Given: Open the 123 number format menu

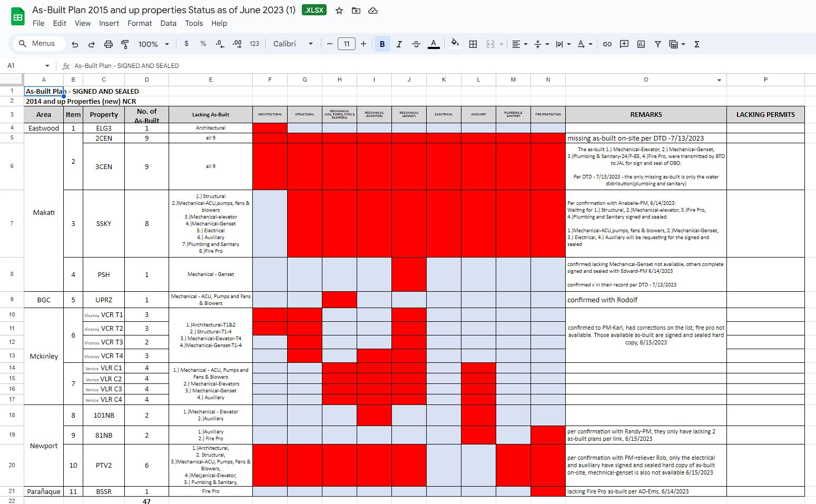Looking at the screenshot, I should tap(254, 44).
